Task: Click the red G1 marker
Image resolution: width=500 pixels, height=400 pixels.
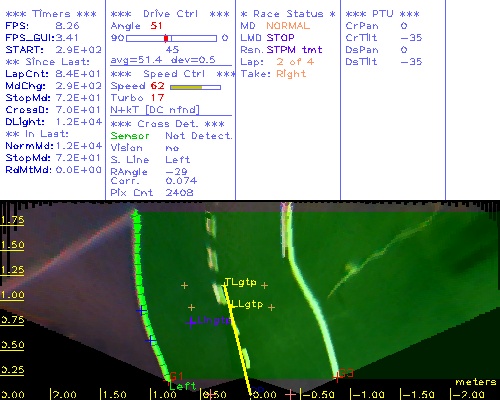Action: coord(176,376)
